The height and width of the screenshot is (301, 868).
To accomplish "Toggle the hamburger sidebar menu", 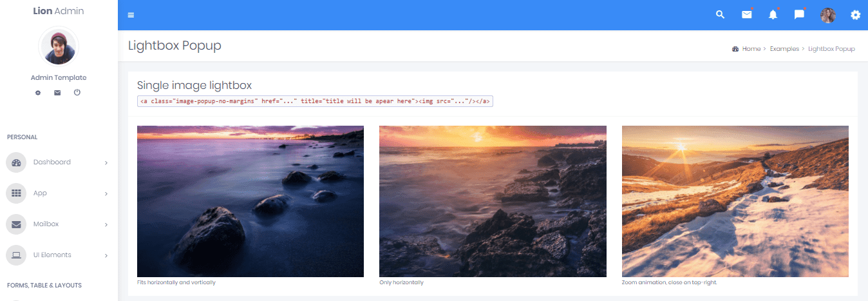I will pyautogui.click(x=131, y=15).
